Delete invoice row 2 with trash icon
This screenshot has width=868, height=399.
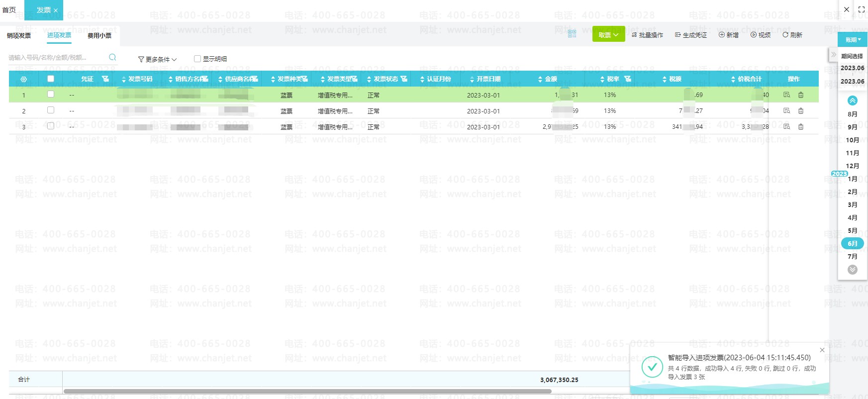pyautogui.click(x=801, y=110)
